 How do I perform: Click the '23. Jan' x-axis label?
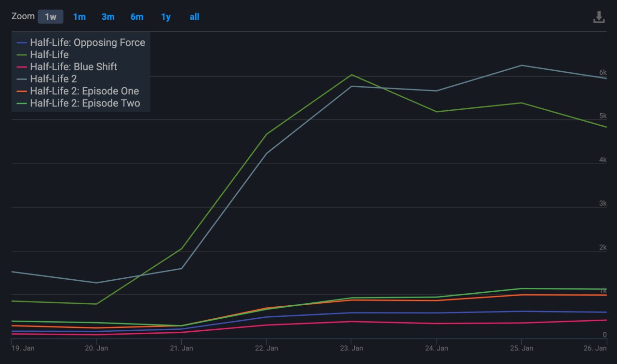pyautogui.click(x=351, y=348)
